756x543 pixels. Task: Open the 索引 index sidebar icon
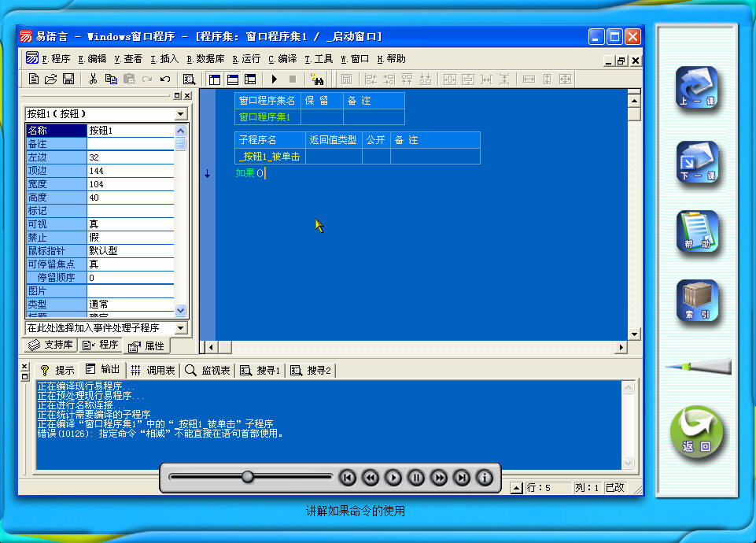697,301
